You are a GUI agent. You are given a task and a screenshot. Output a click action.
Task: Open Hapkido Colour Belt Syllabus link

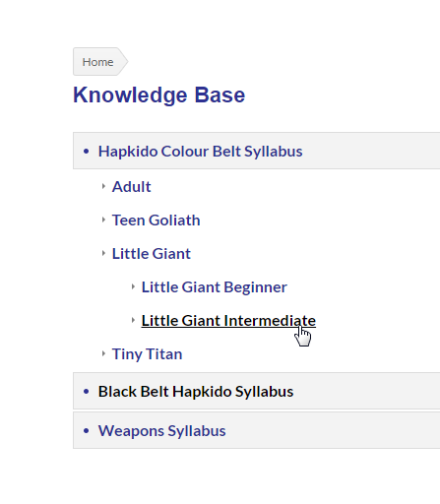point(200,152)
